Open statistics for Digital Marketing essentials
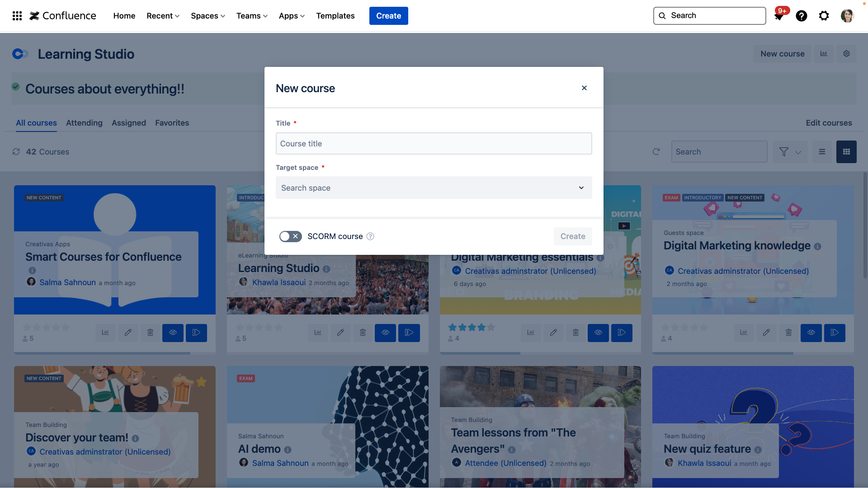This screenshot has width=868, height=488. pyautogui.click(x=531, y=333)
